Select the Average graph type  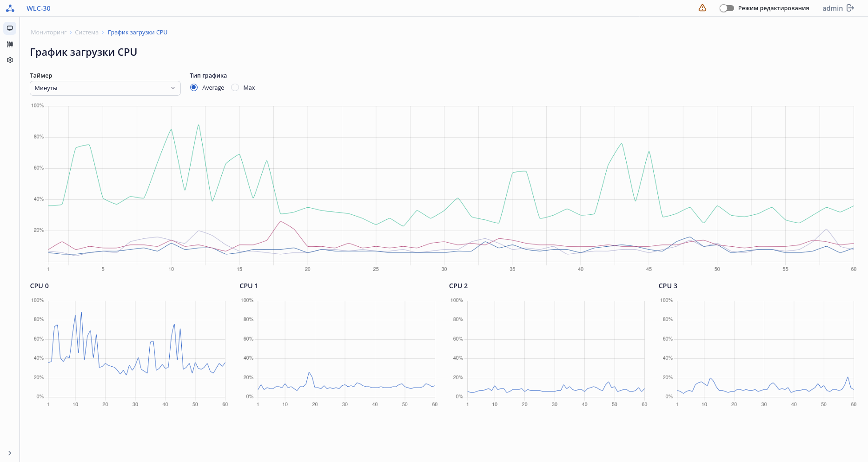click(194, 87)
